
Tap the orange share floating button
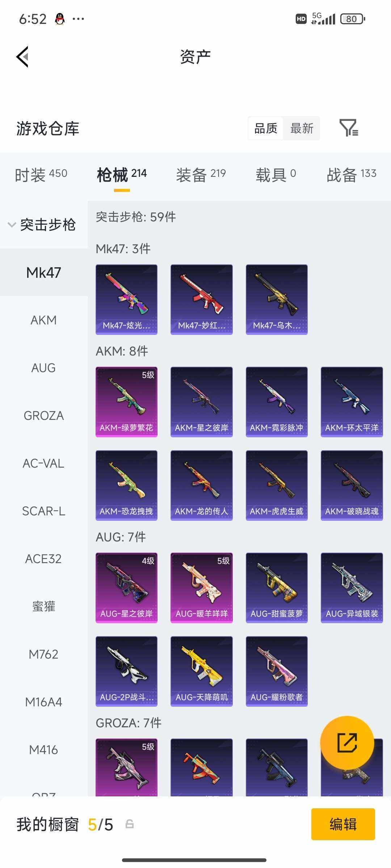coord(347,743)
